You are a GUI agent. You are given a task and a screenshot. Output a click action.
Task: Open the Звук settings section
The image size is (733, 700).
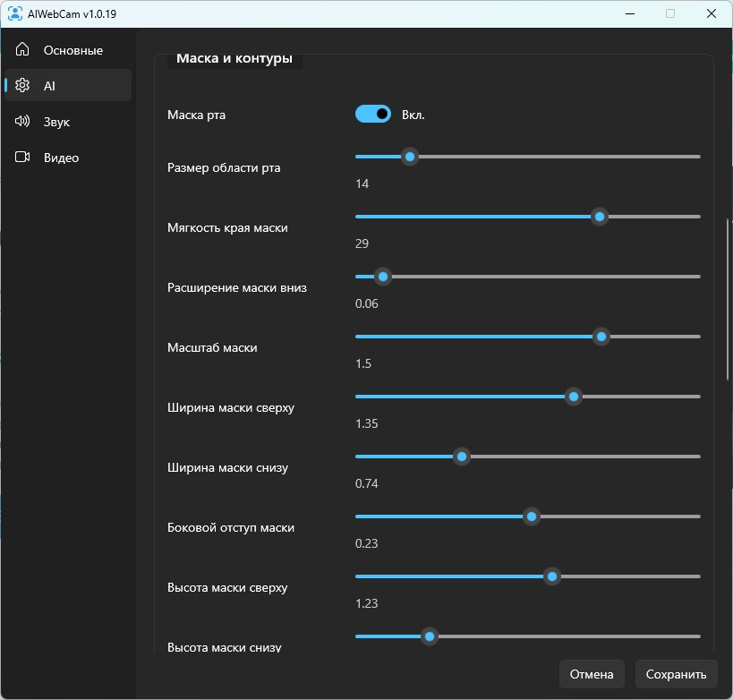click(x=68, y=121)
